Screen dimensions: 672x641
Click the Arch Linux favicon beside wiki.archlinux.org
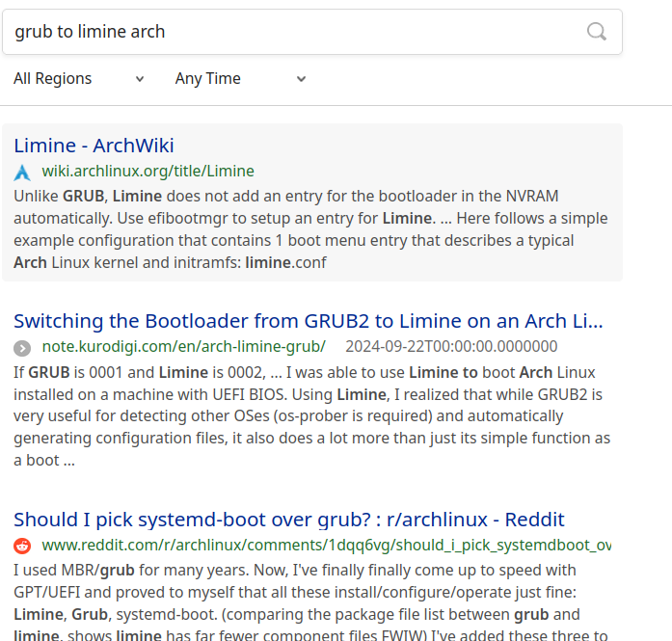click(22, 173)
